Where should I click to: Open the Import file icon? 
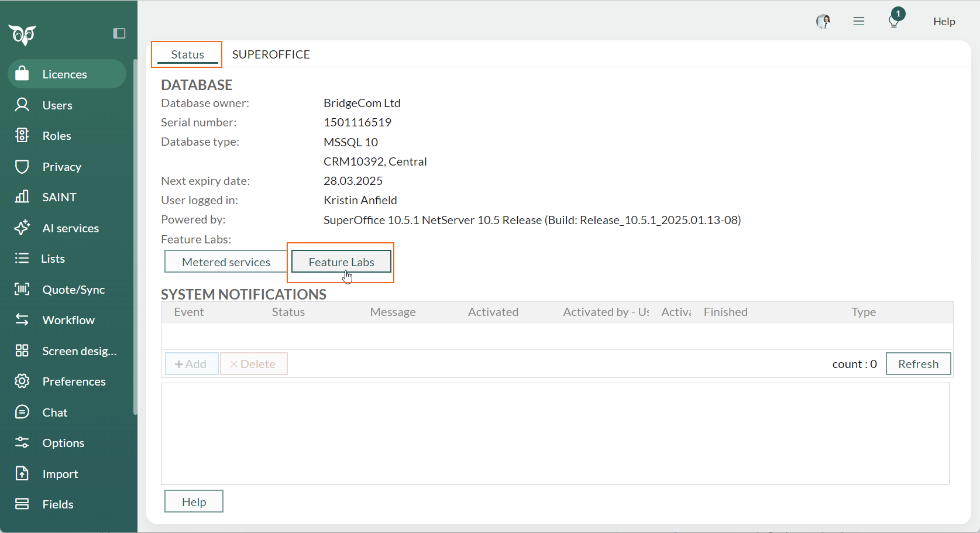pyautogui.click(x=22, y=473)
